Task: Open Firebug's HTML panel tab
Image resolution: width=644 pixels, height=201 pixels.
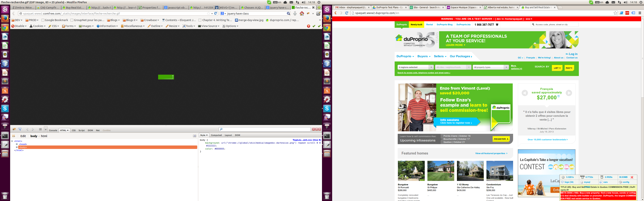Action: (64, 130)
